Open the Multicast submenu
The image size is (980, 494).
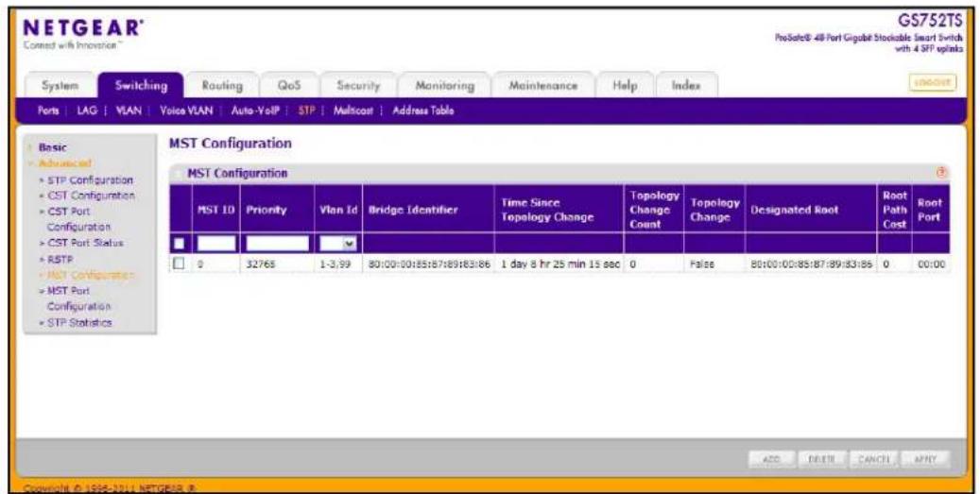(353, 111)
